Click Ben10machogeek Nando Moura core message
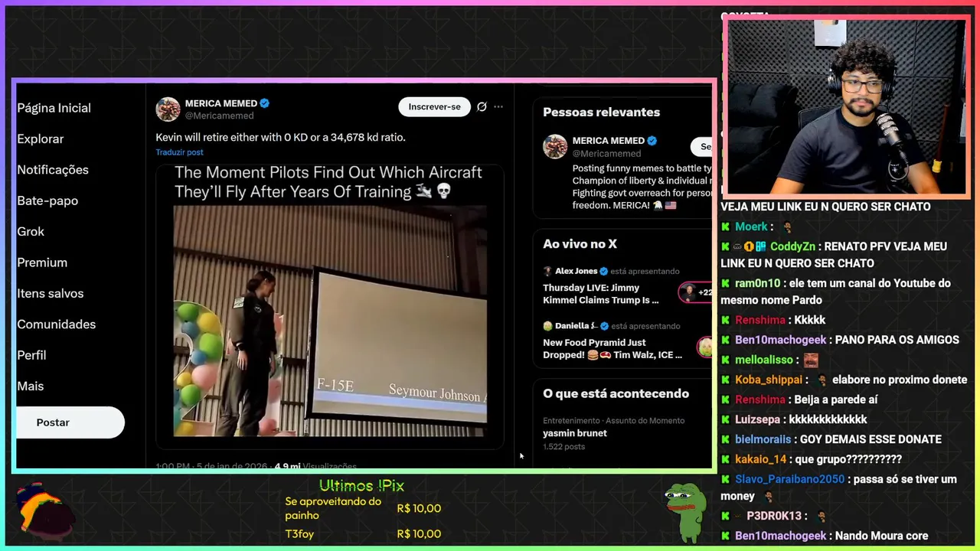 point(881,536)
